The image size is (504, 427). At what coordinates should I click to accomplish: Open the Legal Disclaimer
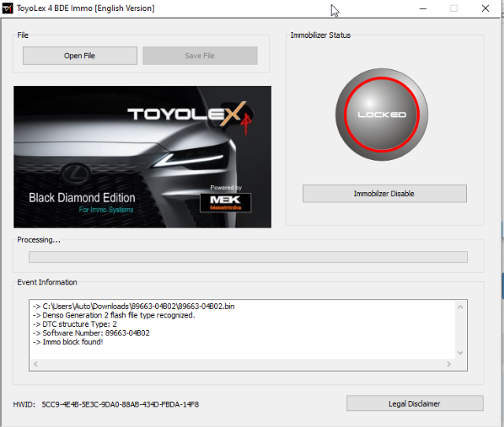click(x=415, y=403)
